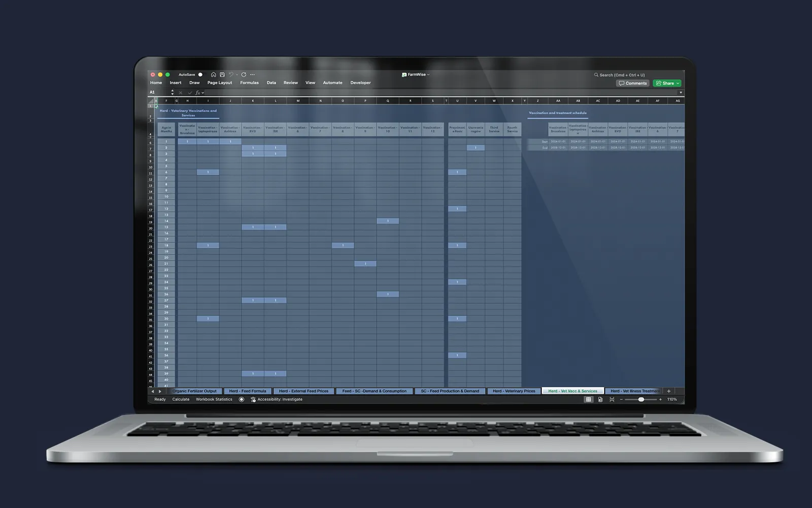
Task: Switch to Herd - Feed Formula sheet
Action: pyautogui.click(x=248, y=391)
